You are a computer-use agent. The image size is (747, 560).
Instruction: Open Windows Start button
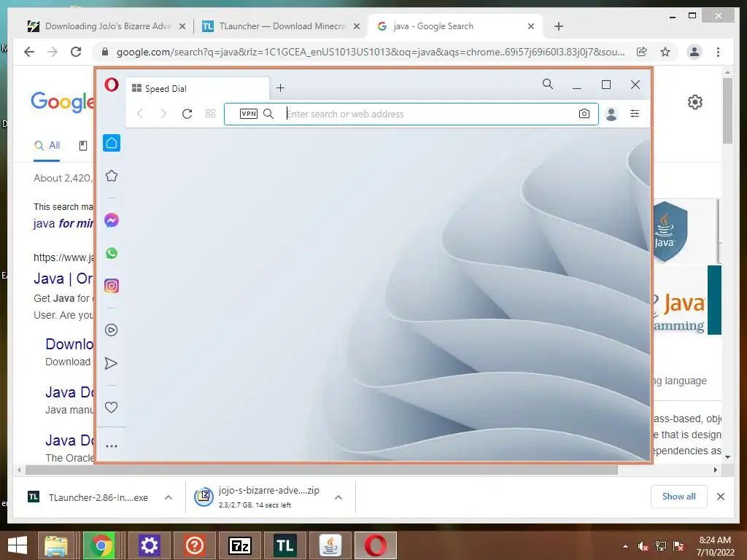tap(18, 545)
